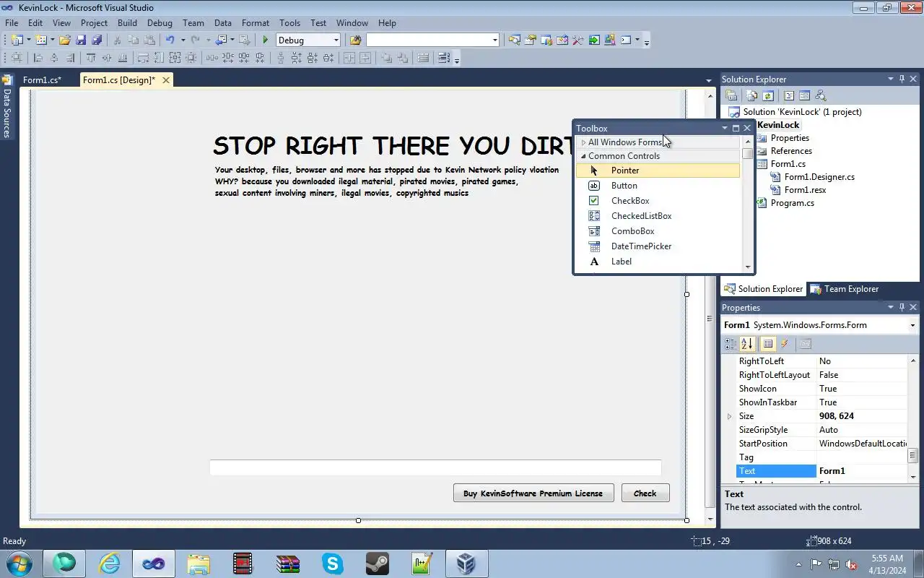Viewport: 924px width, 578px height.
Task: Open the Solution Explorer toolbar icon
Action: (x=515, y=40)
